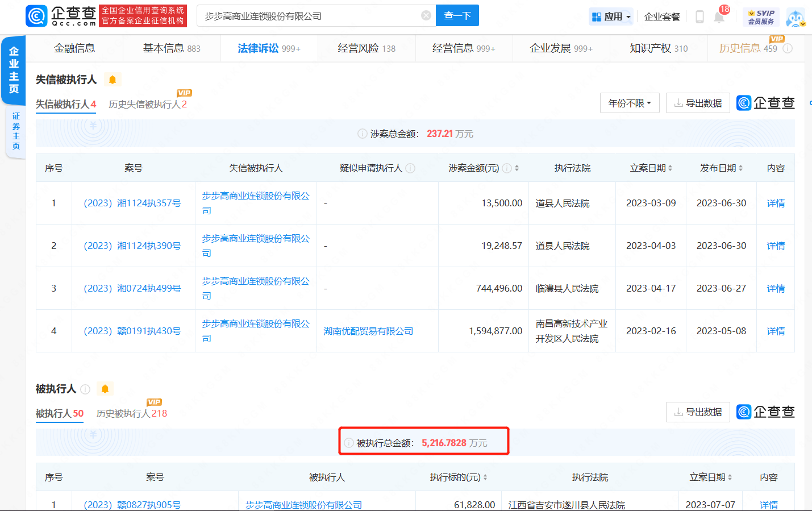Viewport: 812px width, 511px height.
Task: Click 南昌高新技术产业开发区人民法院 cell
Action: tap(572, 331)
